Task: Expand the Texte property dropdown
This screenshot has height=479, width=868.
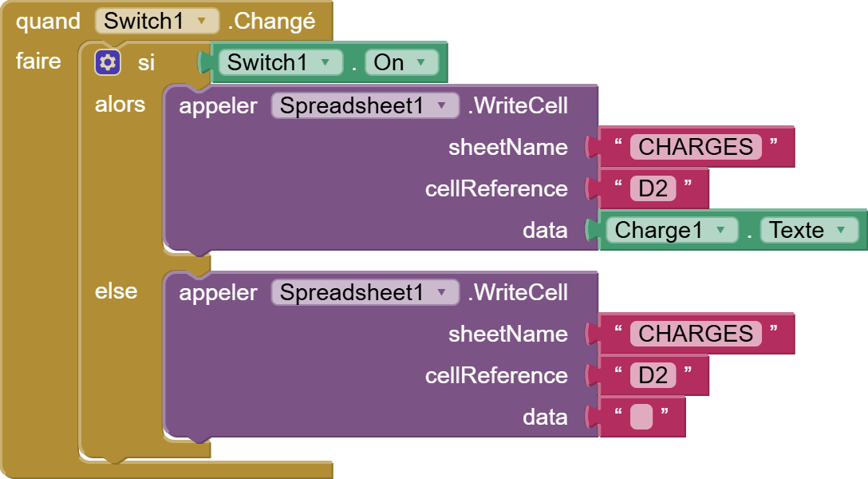Action: [809, 230]
